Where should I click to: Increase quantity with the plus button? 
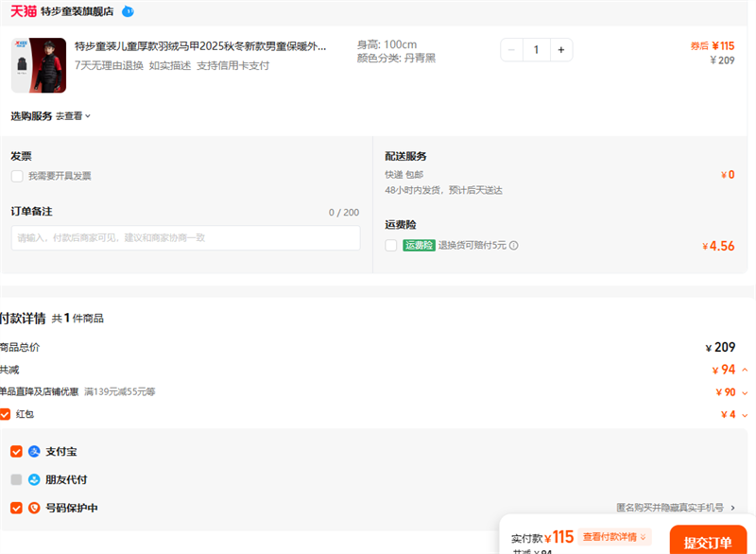(x=560, y=50)
